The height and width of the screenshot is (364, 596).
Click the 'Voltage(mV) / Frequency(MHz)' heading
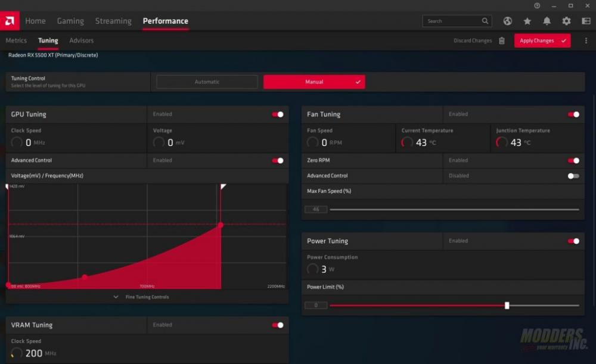47,176
